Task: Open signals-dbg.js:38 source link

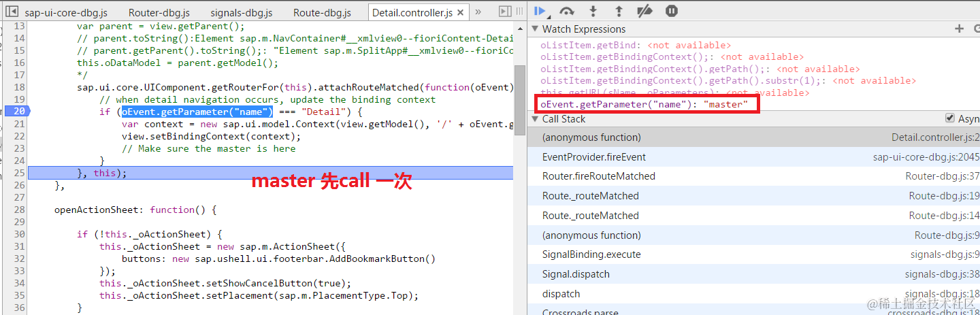Action: click(943, 274)
